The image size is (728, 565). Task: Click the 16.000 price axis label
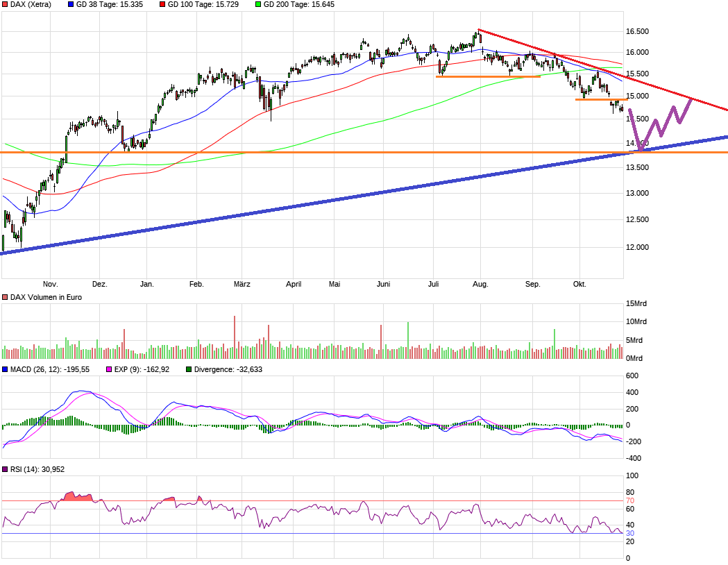(638, 53)
